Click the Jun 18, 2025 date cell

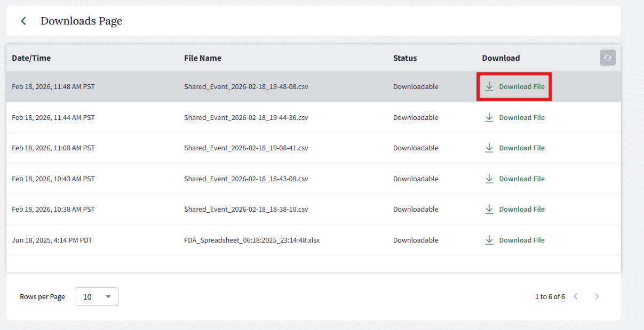(x=52, y=240)
